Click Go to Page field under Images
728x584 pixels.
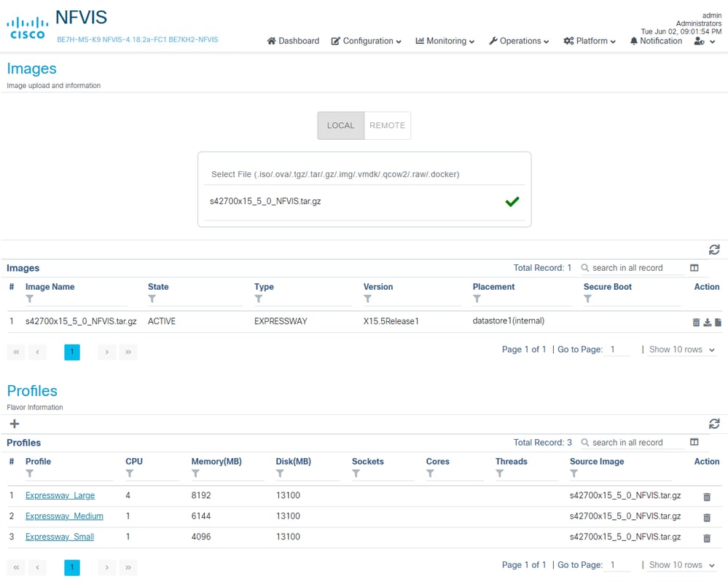pos(619,350)
